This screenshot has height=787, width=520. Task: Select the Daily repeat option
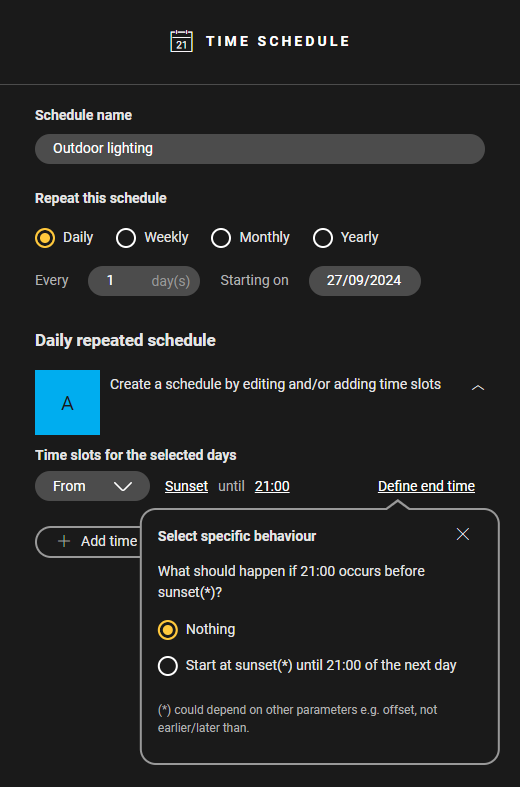coord(45,238)
